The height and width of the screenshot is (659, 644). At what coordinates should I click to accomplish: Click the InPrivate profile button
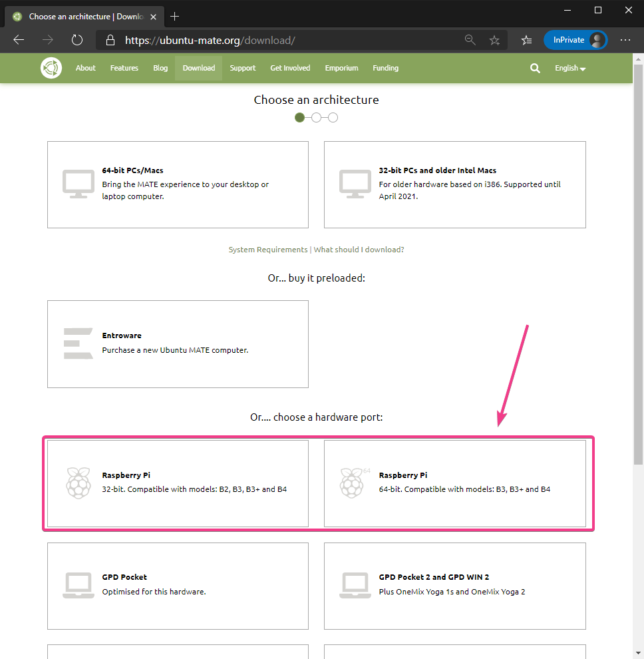tap(575, 40)
